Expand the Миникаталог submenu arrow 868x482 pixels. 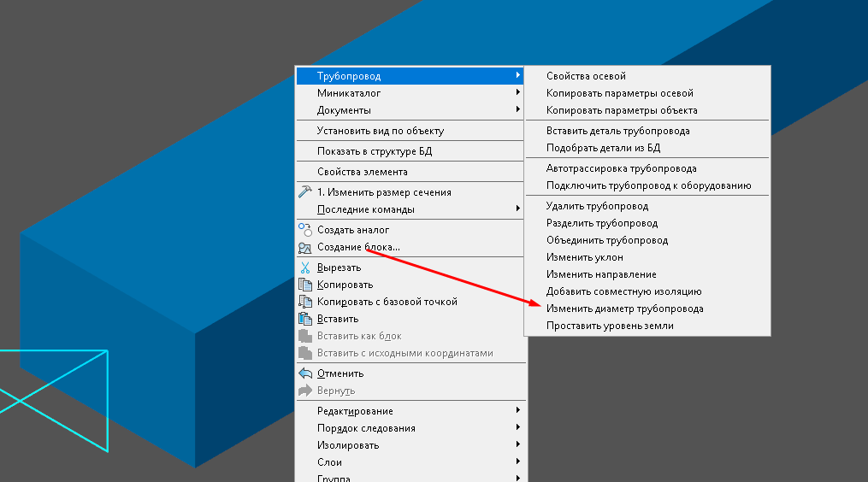click(518, 93)
